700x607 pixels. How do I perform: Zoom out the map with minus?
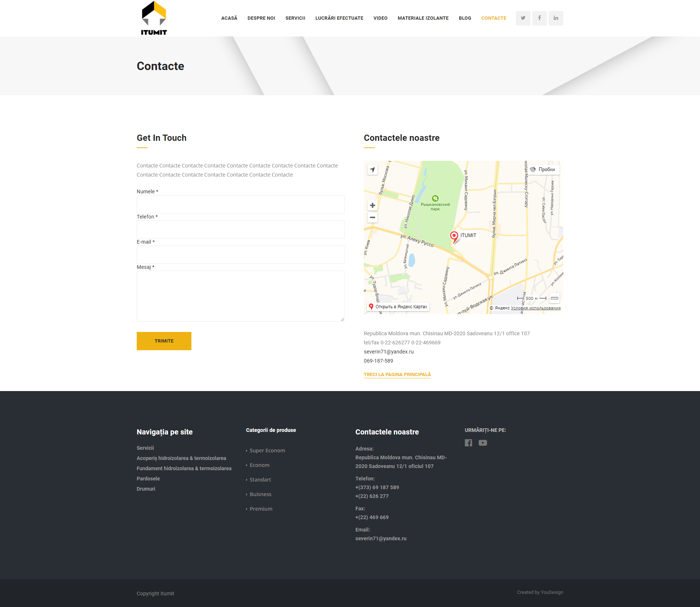[372, 217]
